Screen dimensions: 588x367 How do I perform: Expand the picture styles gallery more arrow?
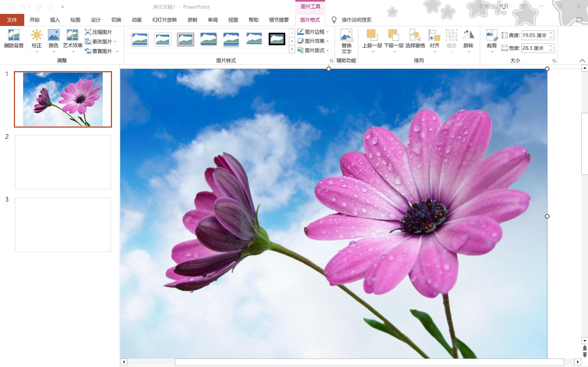pyautogui.click(x=292, y=50)
